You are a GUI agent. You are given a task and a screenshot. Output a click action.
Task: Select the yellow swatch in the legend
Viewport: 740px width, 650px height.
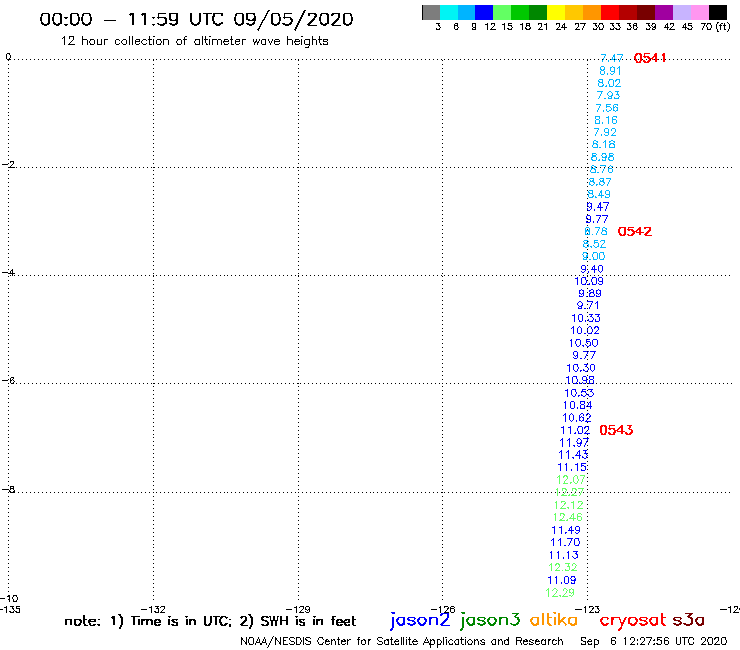click(x=556, y=12)
